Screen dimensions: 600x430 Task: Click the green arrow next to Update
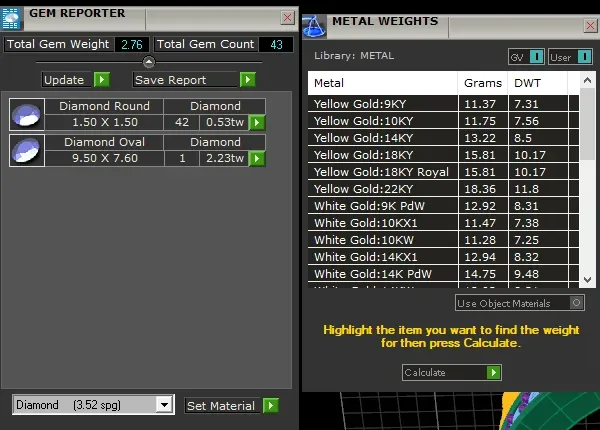(x=102, y=80)
